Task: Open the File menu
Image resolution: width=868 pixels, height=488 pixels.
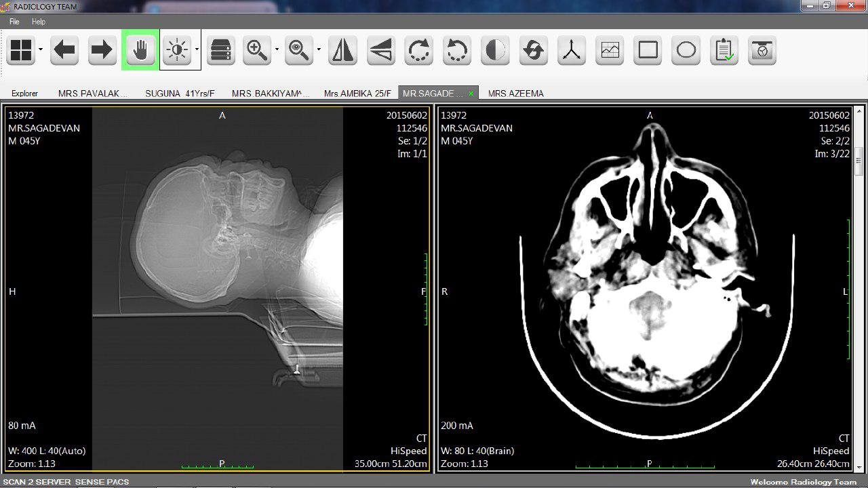Action: point(14,22)
